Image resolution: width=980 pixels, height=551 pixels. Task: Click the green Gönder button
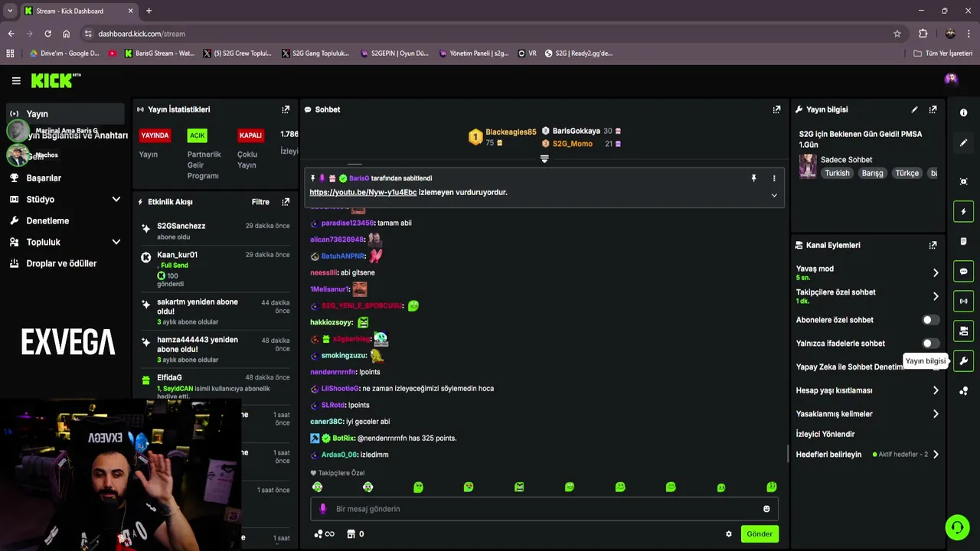coord(759,534)
